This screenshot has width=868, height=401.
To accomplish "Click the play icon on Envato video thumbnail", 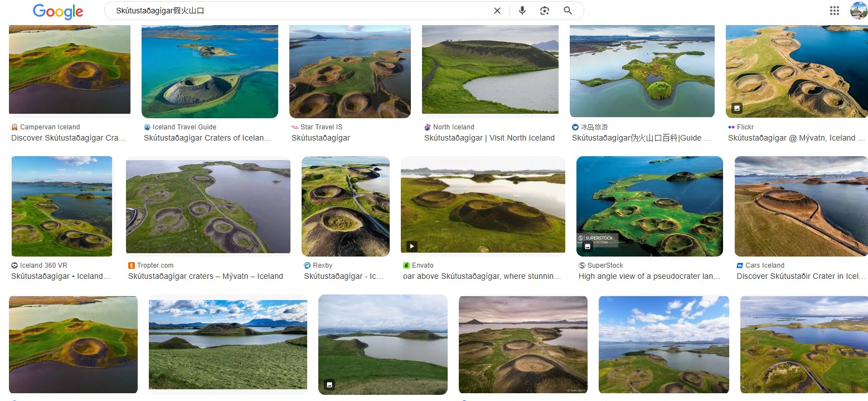I will pos(412,245).
